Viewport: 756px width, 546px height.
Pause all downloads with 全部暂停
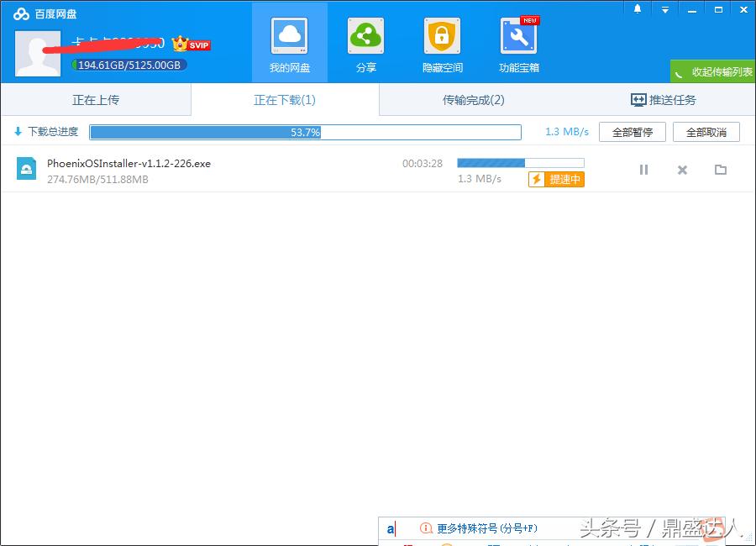632,131
